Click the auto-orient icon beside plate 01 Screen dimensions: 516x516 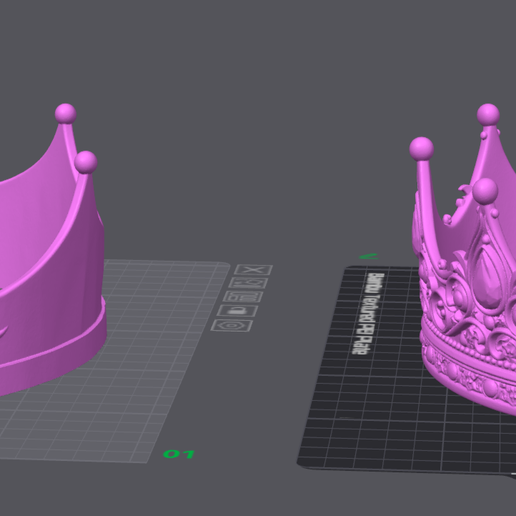248,283
